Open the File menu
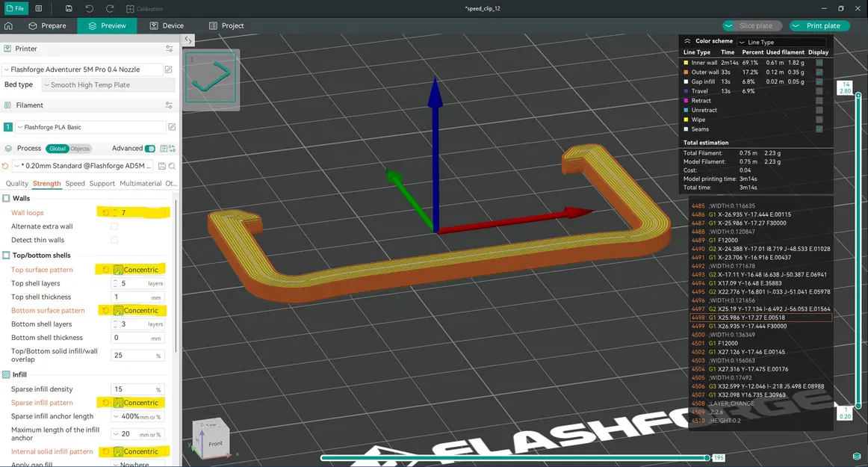Screen dimensions: 868x467 [x=16, y=8]
